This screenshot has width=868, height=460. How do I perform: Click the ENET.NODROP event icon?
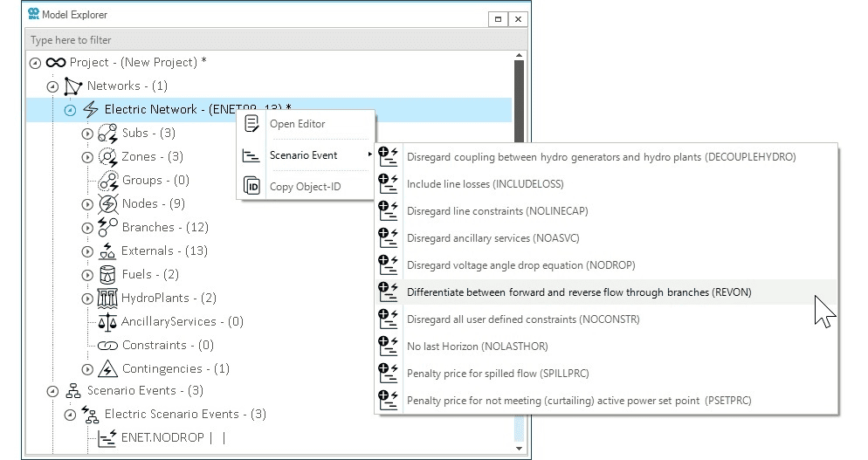tap(107, 438)
